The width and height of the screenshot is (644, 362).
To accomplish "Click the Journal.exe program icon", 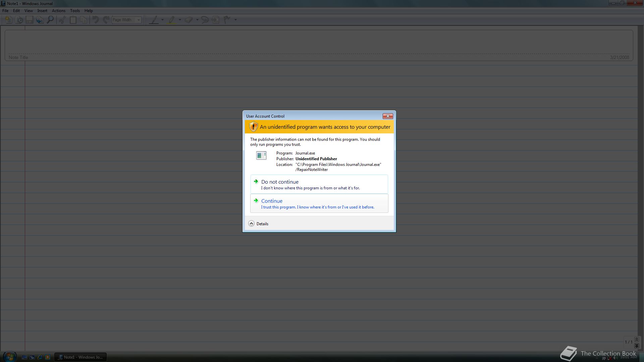I will 261,156.
